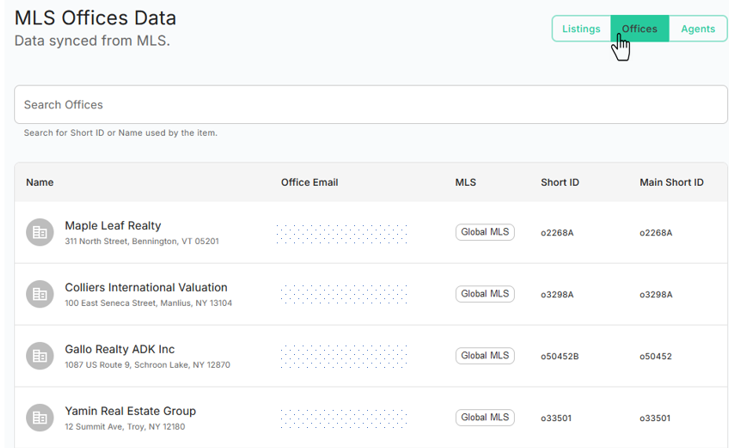Click the Global MLS badge for Maple Leaf Realty
729x448 pixels.
485,232
